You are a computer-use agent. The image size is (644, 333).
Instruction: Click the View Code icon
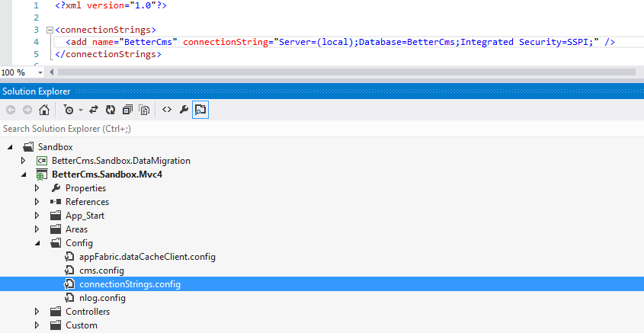tap(167, 109)
